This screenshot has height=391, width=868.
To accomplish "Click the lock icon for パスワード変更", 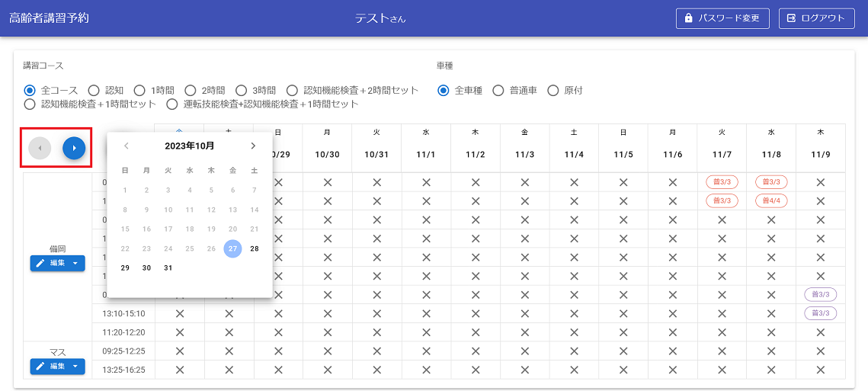I will (689, 18).
